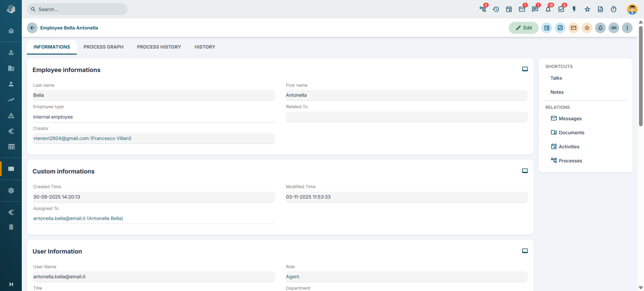This screenshot has width=644, height=291.
Task: Open the trash bin icon in sidebar
Action: [11, 227]
